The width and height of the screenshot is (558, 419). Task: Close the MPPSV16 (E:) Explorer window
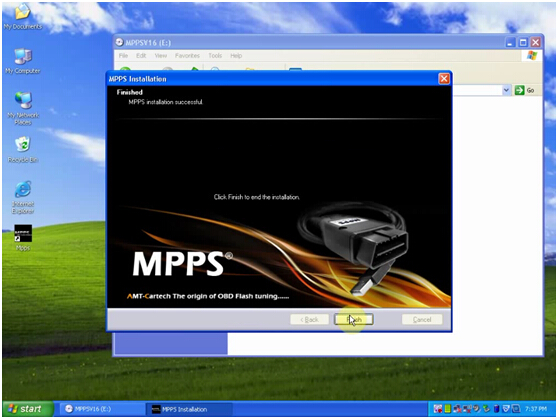click(x=535, y=42)
